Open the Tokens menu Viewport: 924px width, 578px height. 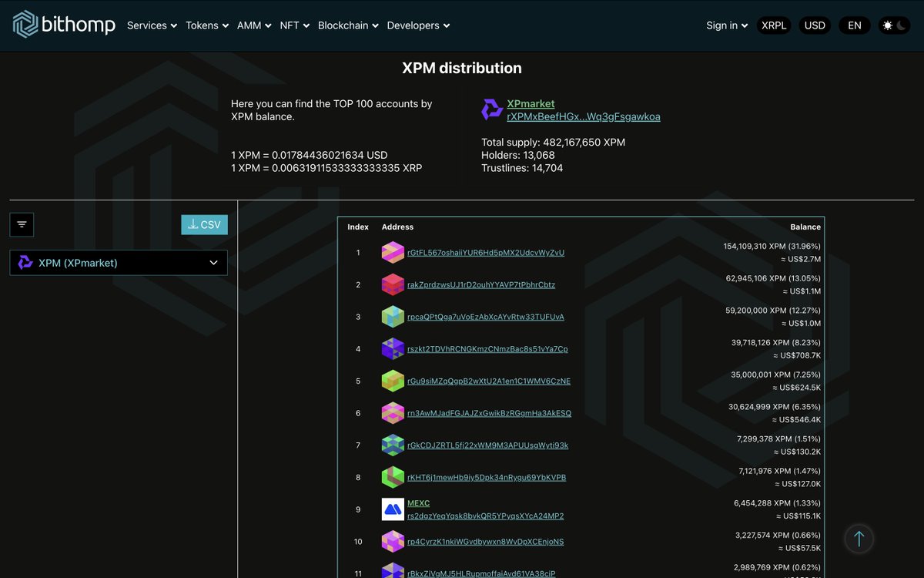click(x=207, y=25)
